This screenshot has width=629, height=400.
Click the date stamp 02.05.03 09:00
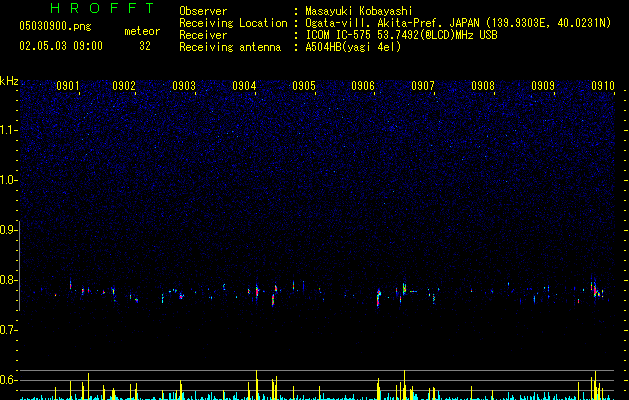coord(61,46)
